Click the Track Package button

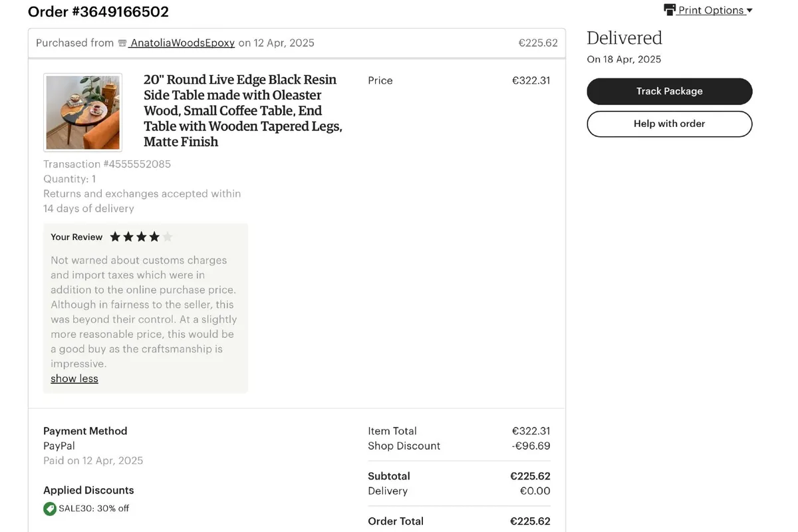pos(670,91)
